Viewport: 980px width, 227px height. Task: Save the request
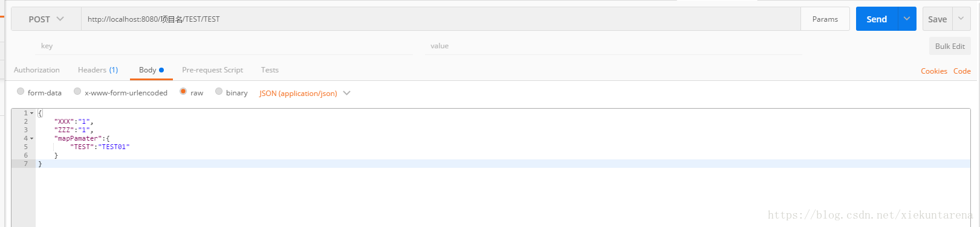937,19
